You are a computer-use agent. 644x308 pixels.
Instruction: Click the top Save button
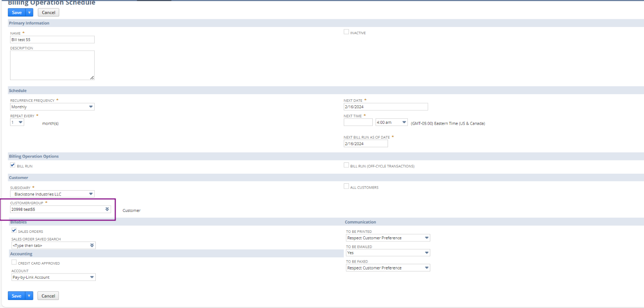click(x=17, y=12)
